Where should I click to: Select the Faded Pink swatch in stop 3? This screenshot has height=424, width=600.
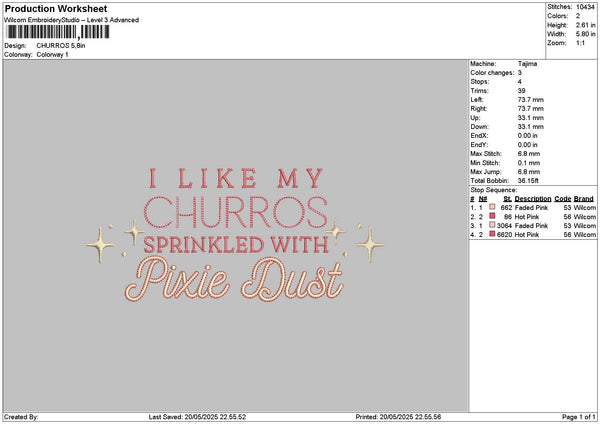point(493,225)
